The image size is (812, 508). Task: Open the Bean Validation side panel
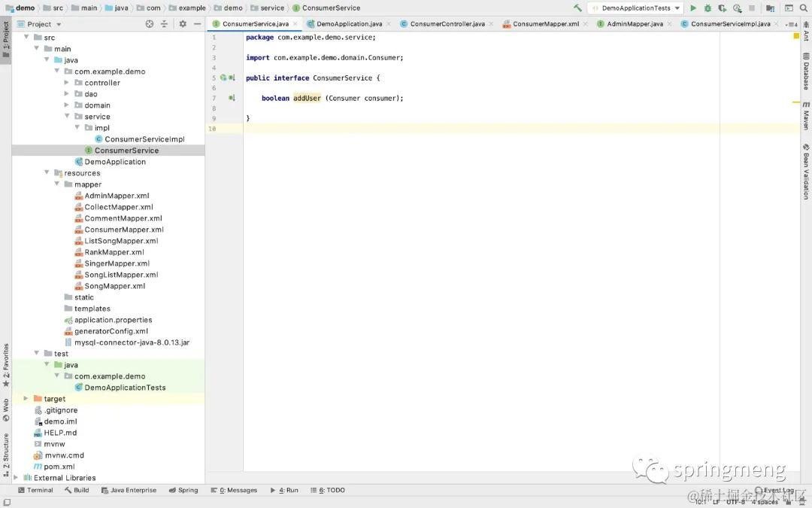(806, 172)
